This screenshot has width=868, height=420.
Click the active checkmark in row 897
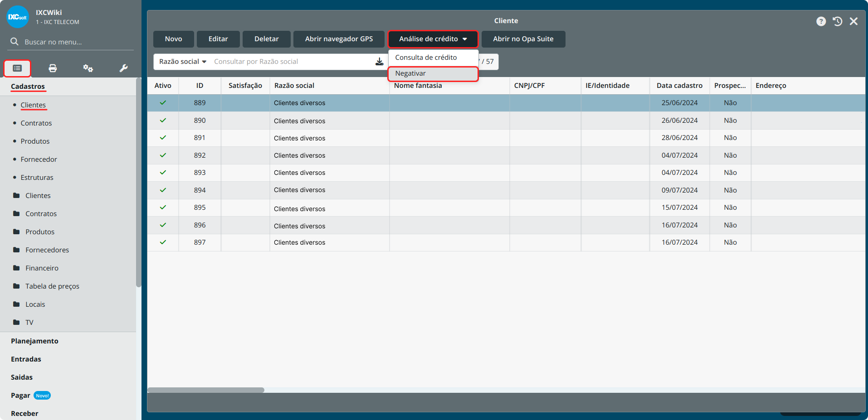tap(163, 242)
